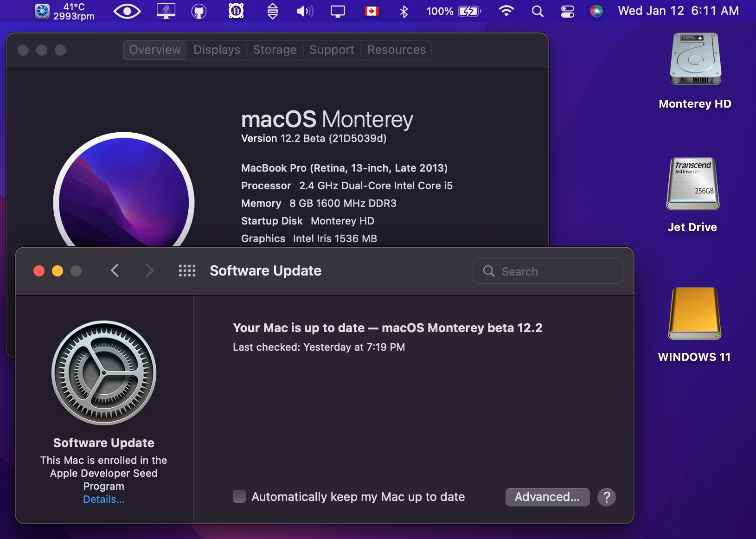
Task: Go forward in Software Update window
Action: click(x=149, y=270)
